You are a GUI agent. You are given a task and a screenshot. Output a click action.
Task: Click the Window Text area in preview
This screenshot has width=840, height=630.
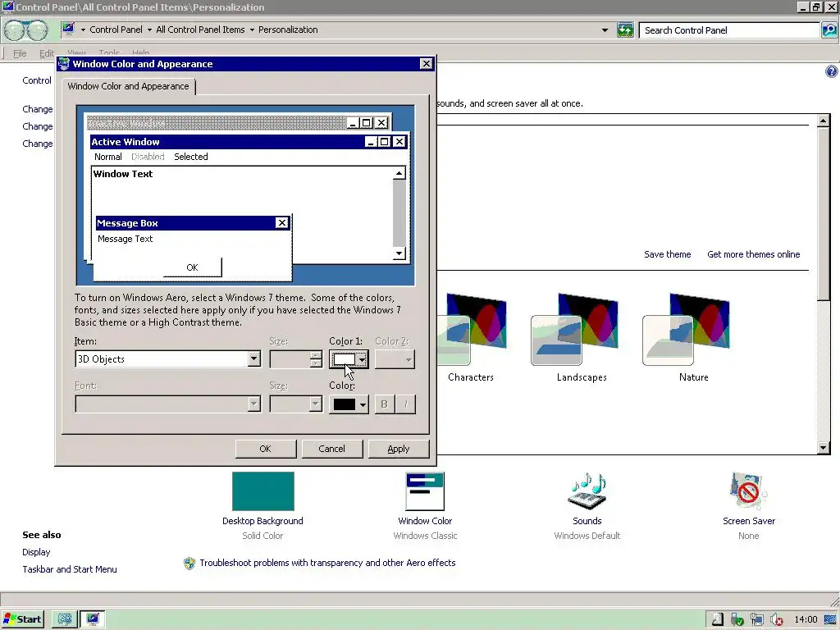pos(242,213)
